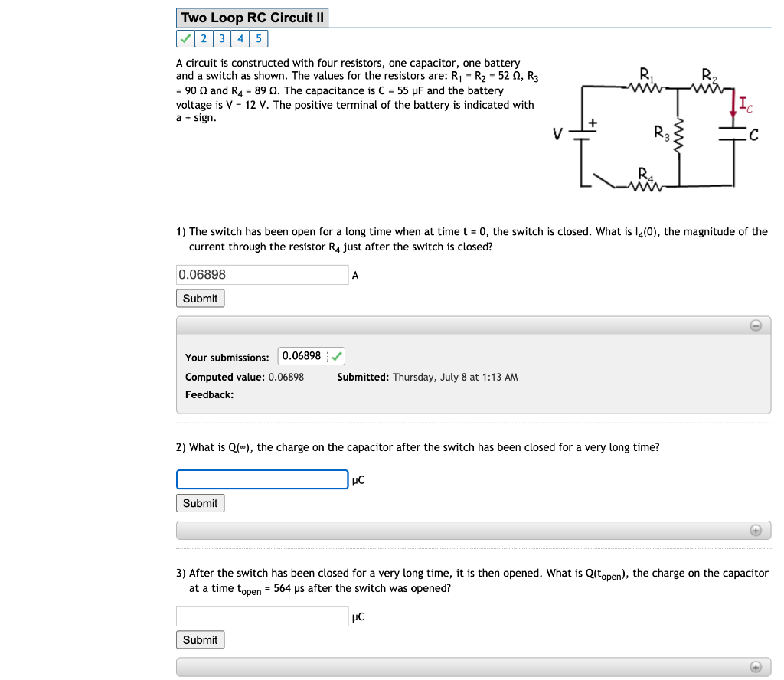Image resolution: width=784 pixels, height=680 pixels.
Task: Navigate to question 2
Action: coord(204,38)
